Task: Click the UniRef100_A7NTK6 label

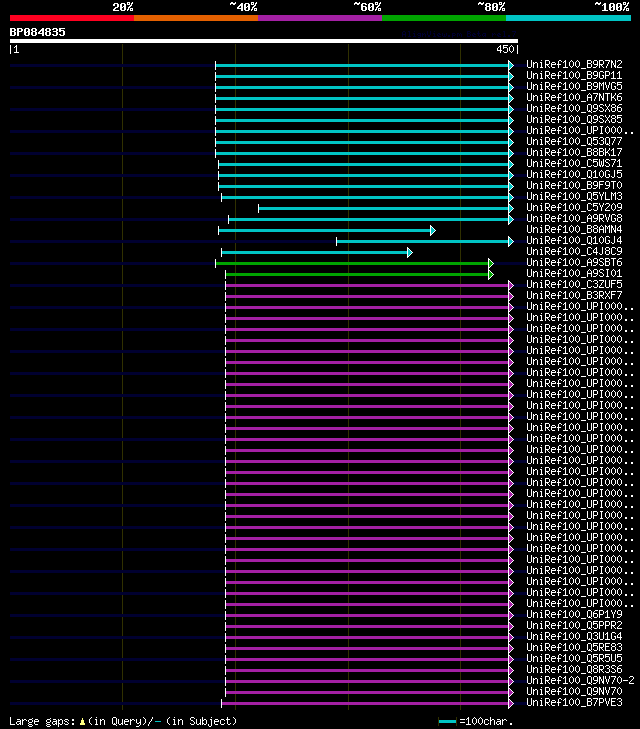Action: pos(574,97)
